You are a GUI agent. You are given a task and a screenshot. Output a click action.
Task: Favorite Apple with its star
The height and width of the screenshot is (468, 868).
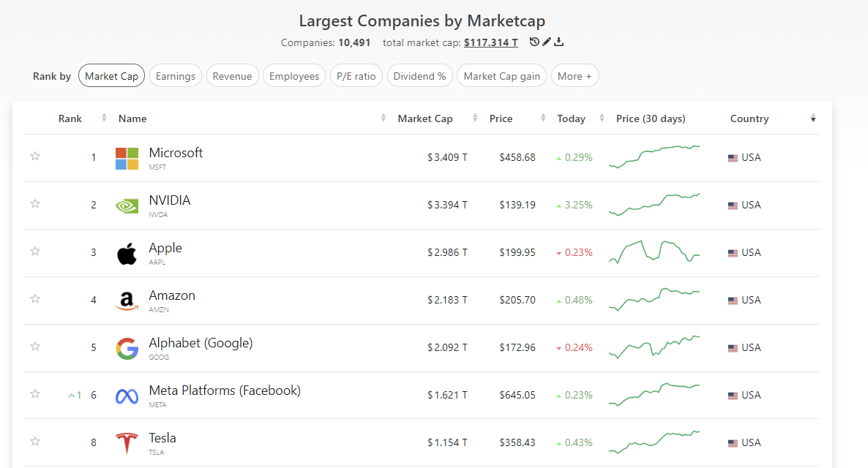tap(35, 251)
